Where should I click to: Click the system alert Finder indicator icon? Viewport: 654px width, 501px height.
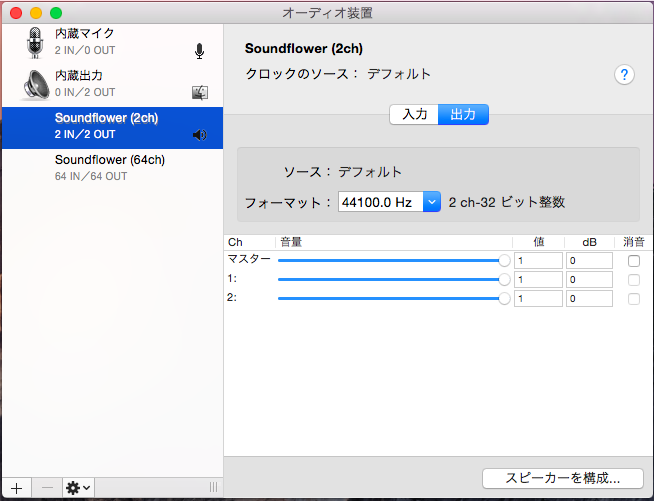coord(200,93)
